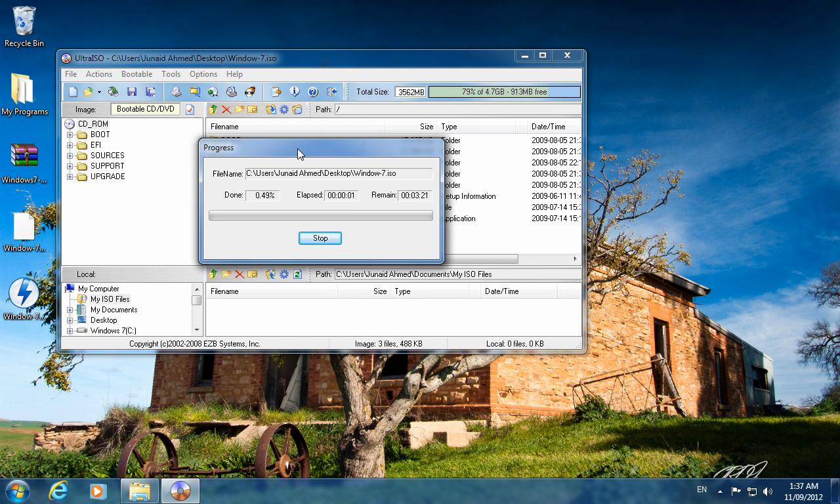Click the extraction progress bar
The height and width of the screenshot is (504, 840).
(x=320, y=215)
